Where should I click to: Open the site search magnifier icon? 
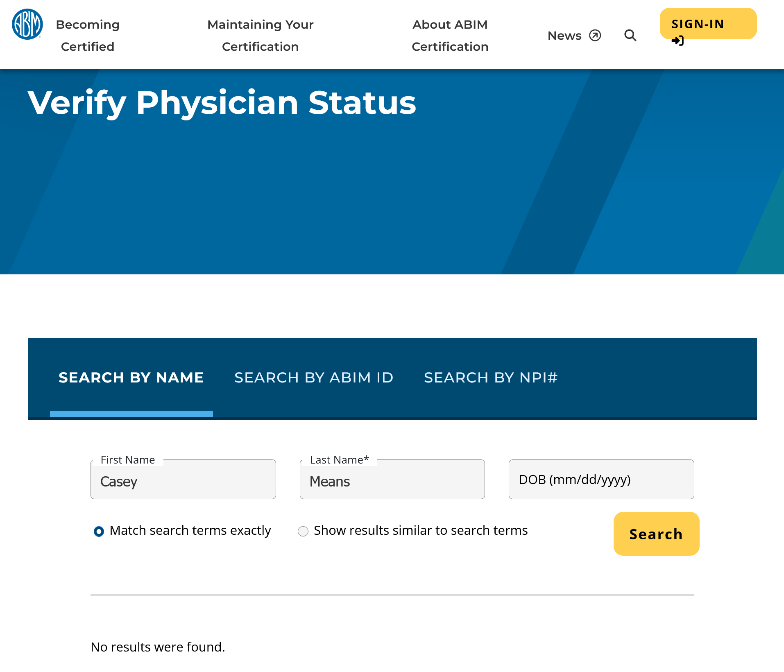(x=630, y=36)
